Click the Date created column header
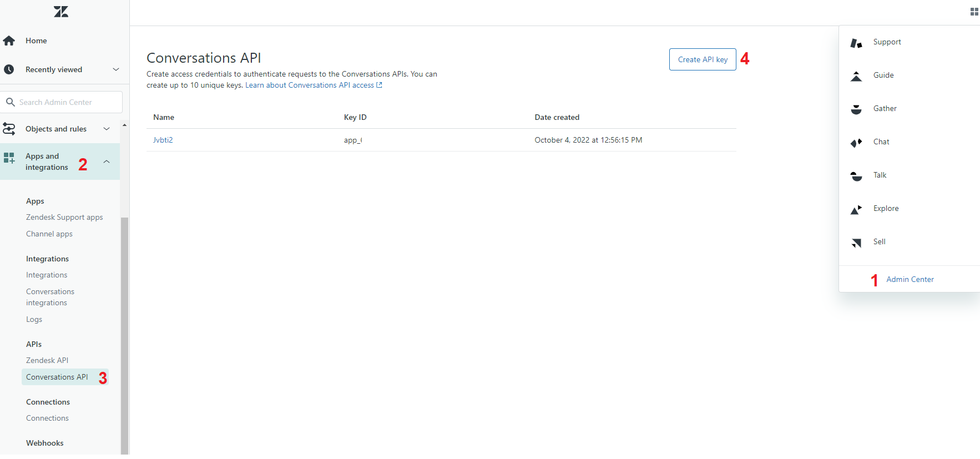Image resolution: width=980 pixels, height=459 pixels. (557, 117)
